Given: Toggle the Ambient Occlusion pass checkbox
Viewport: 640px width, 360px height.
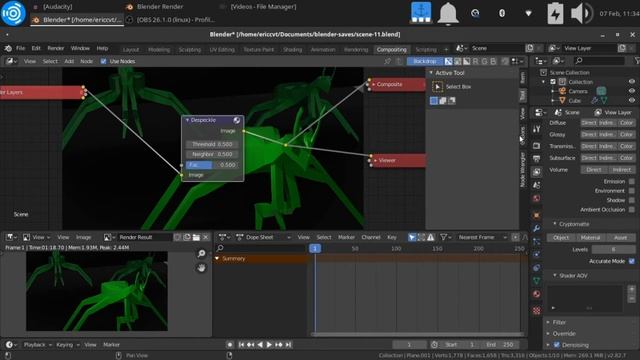Looking at the screenshot, I should (632, 209).
